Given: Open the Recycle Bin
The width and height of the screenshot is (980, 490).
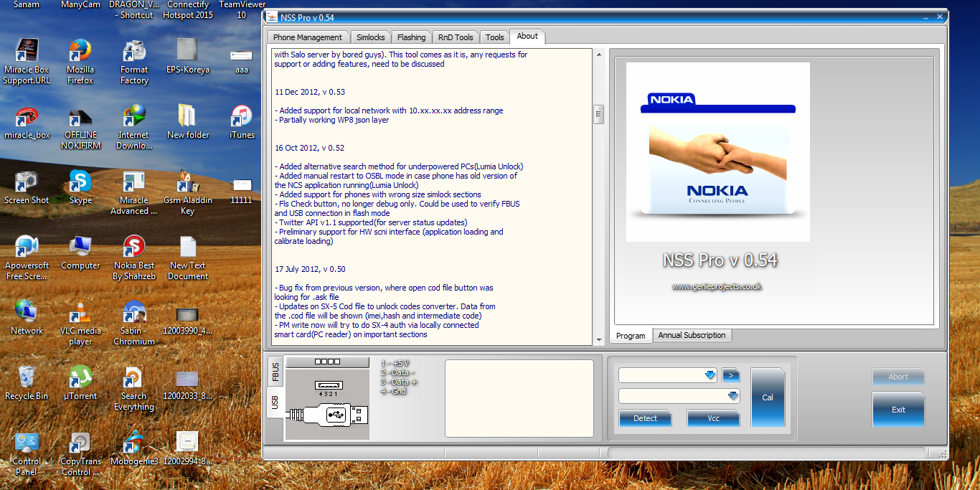Looking at the screenshot, I should click(x=27, y=377).
